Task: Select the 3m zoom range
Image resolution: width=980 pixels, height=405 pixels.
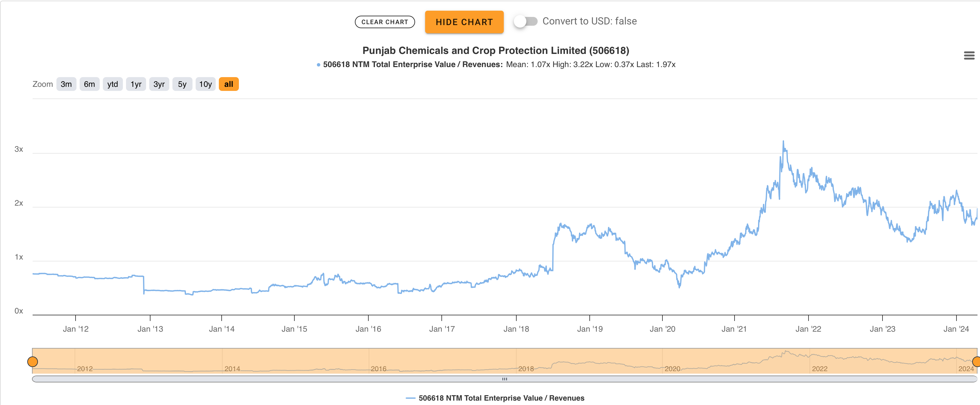Action: pos(66,84)
